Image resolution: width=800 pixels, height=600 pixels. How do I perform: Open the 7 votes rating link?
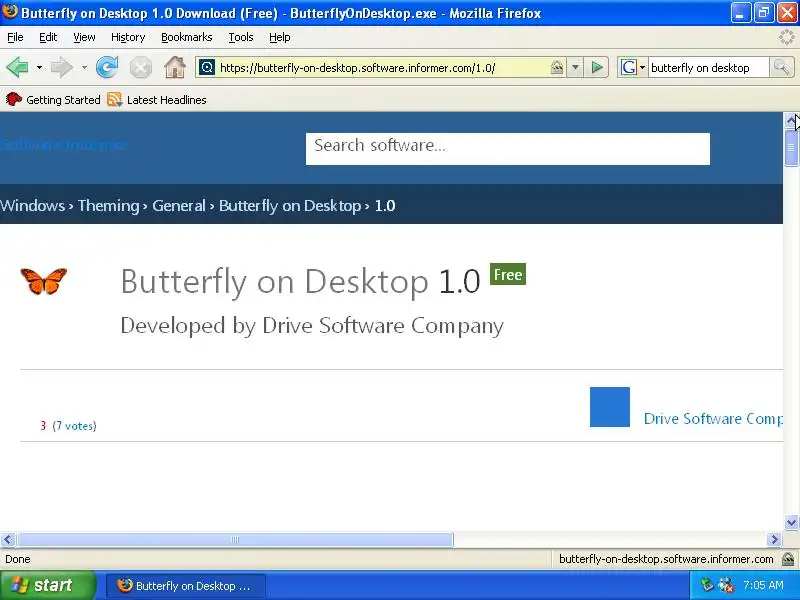(74, 426)
